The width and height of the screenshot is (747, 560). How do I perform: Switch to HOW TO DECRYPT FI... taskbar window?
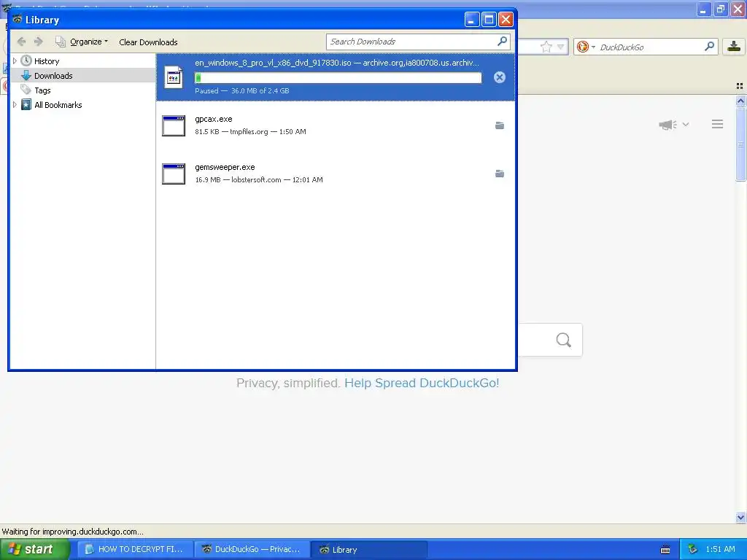coord(135,549)
